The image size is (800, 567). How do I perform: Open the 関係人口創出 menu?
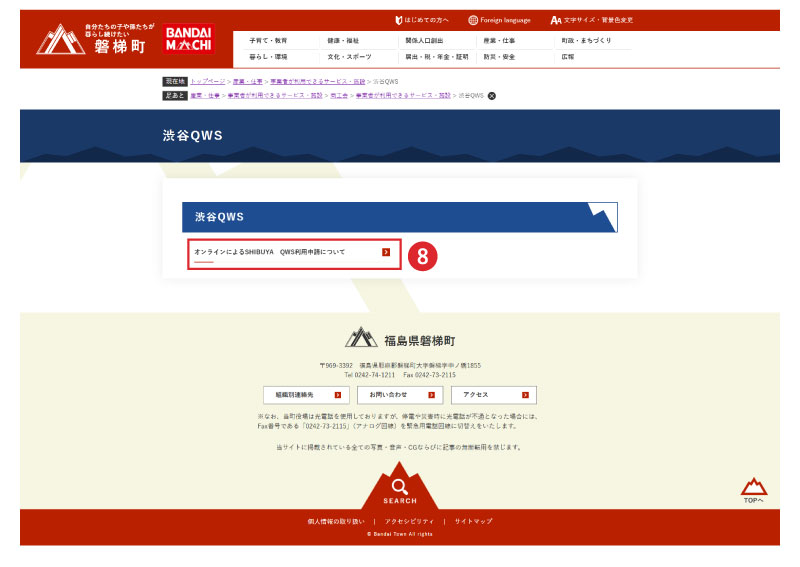424,41
